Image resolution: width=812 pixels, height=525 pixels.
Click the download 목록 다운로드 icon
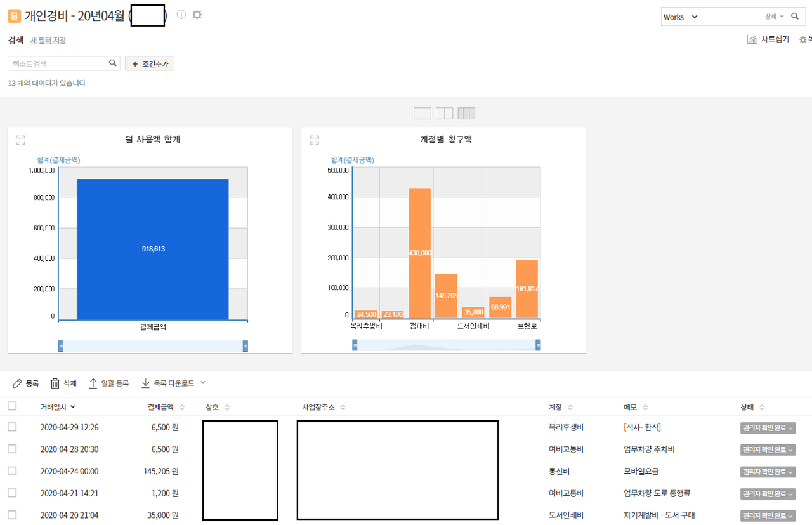145,383
